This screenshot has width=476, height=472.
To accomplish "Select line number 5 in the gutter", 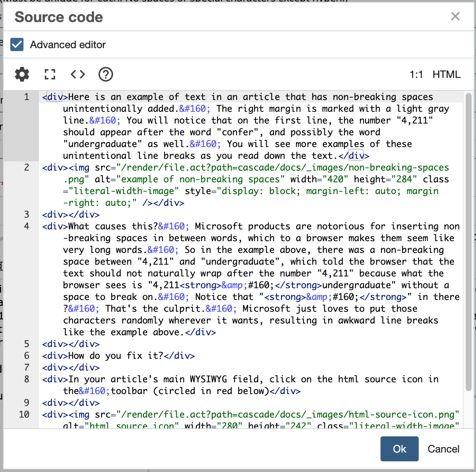I will [x=26, y=344].
